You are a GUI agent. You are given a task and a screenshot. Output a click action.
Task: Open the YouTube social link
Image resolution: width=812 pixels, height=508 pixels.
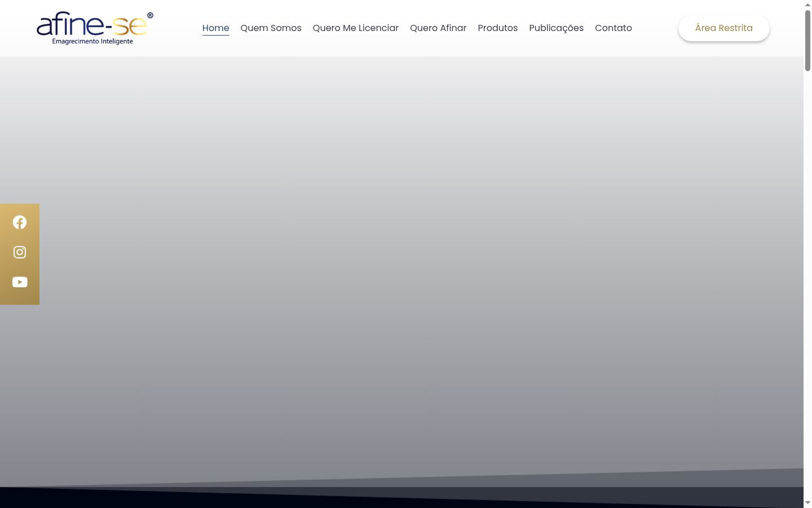tap(20, 282)
